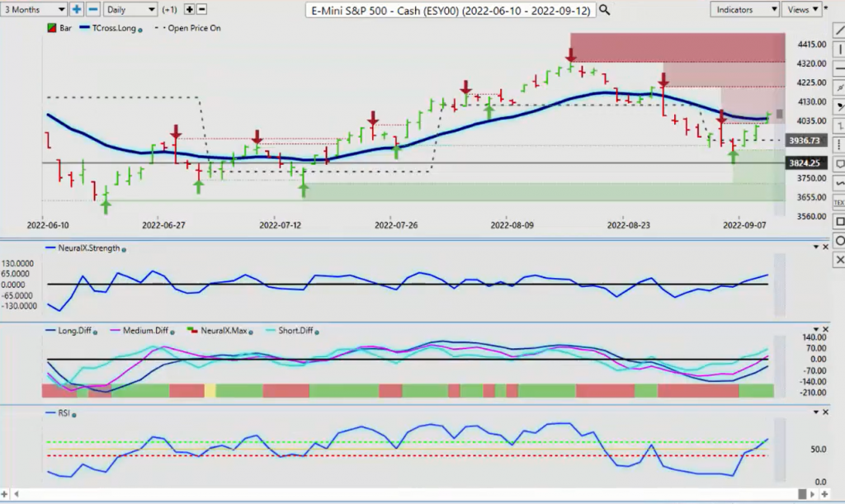The image size is (845, 504).
Task: Open the 3 Months range dropdown
Action: point(33,9)
